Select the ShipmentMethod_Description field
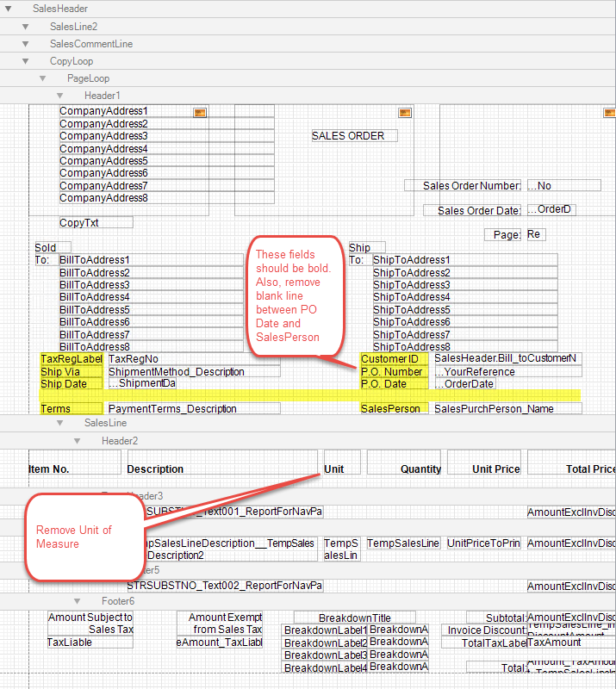This screenshot has width=616, height=689. (x=194, y=372)
